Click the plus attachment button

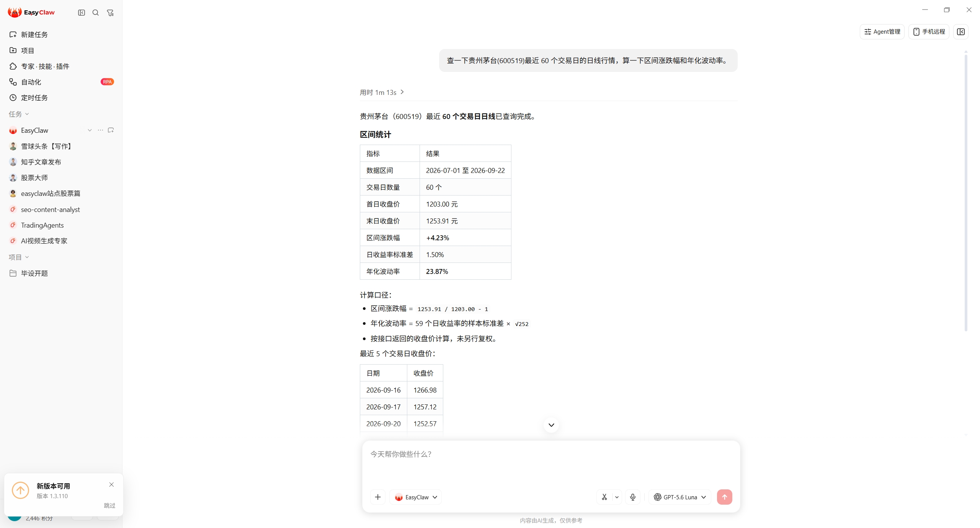(x=378, y=497)
